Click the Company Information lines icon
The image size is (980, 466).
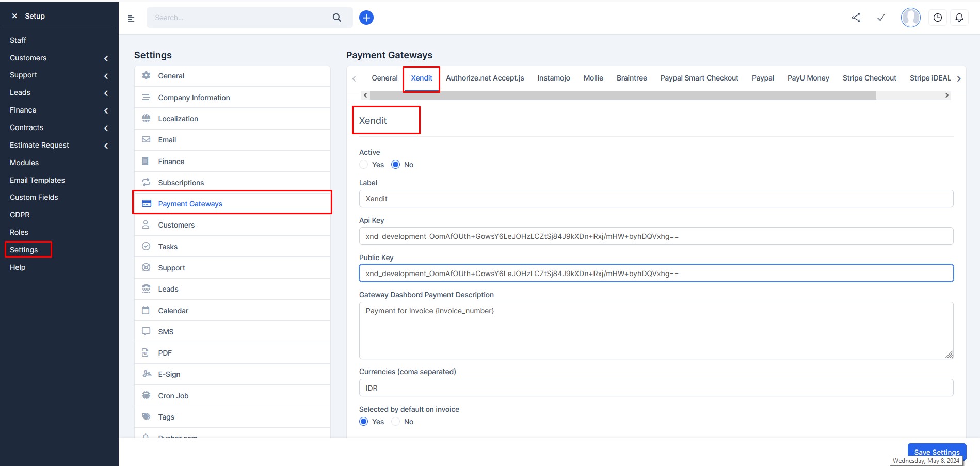(x=146, y=97)
